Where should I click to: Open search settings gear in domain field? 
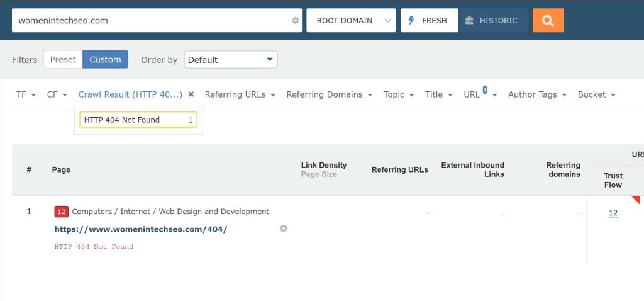(296, 21)
